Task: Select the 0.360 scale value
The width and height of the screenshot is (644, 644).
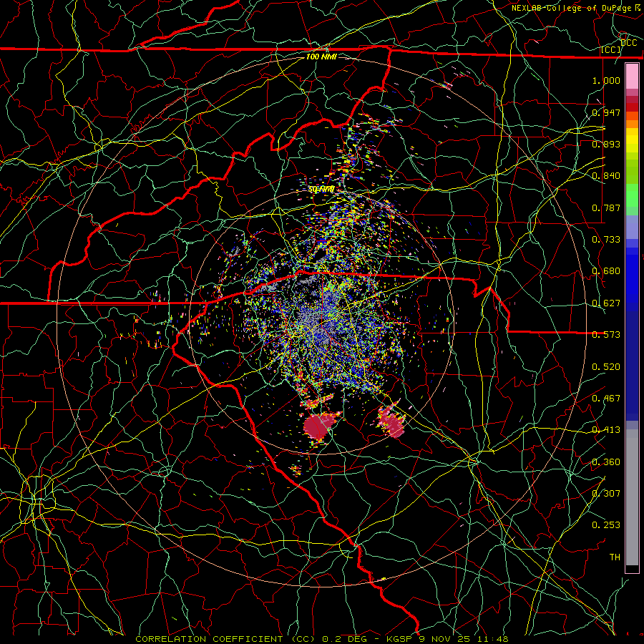Action: (x=606, y=462)
